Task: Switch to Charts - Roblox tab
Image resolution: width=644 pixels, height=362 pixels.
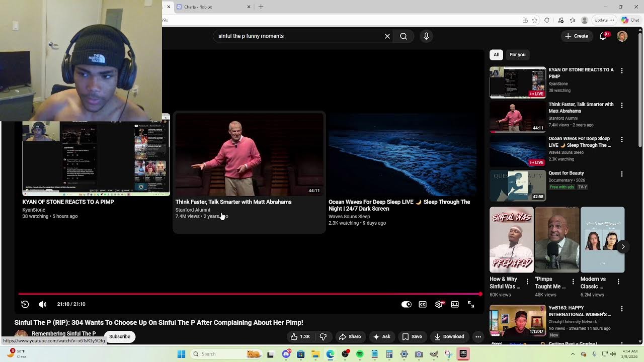Action: tap(213, 7)
